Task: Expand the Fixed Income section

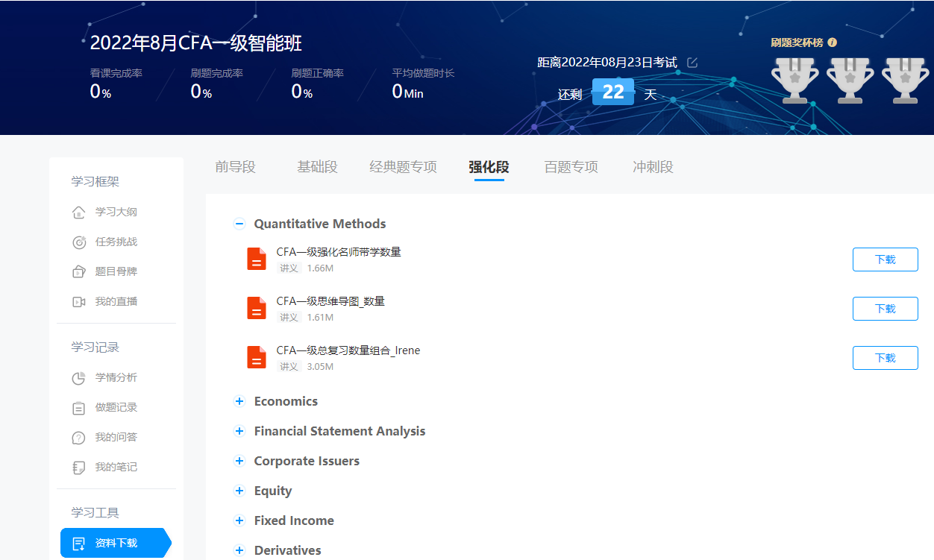Action: (x=239, y=520)
